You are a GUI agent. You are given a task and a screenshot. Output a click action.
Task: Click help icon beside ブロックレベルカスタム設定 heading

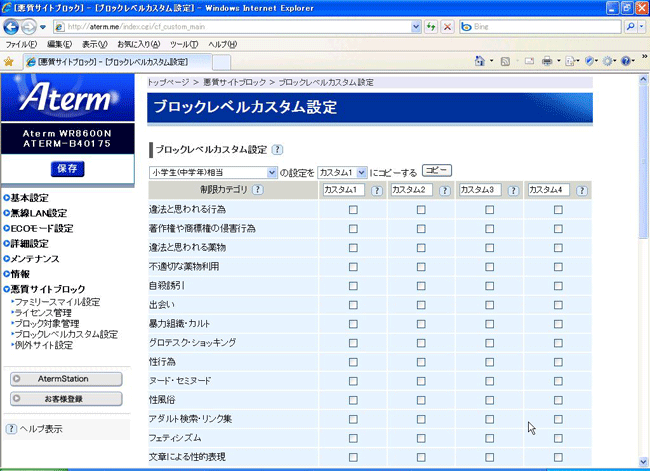(277, 150)
